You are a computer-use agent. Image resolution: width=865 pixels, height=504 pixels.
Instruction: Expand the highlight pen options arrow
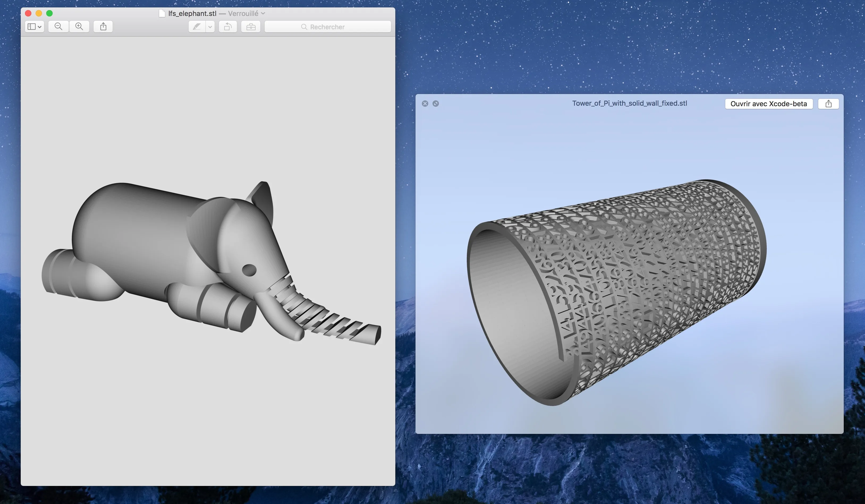click(210, 26)
